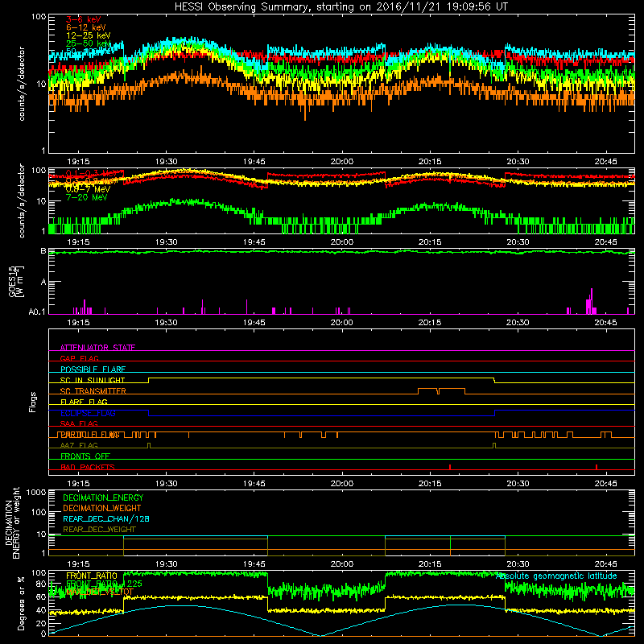Click the A0.1 tick label on GOES panel

36,312
